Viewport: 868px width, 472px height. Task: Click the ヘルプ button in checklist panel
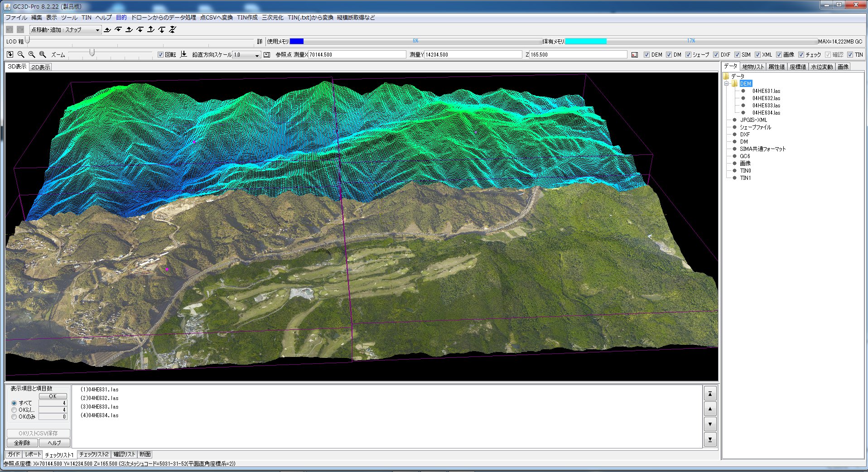(x=54, y=443)
